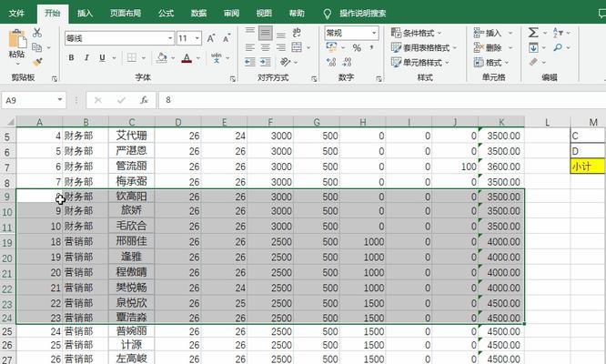The height and width of the screenshot is (364, 606).
Task: Click the Fill down icon
Action: pyautogui.click(x=533, y=47)
